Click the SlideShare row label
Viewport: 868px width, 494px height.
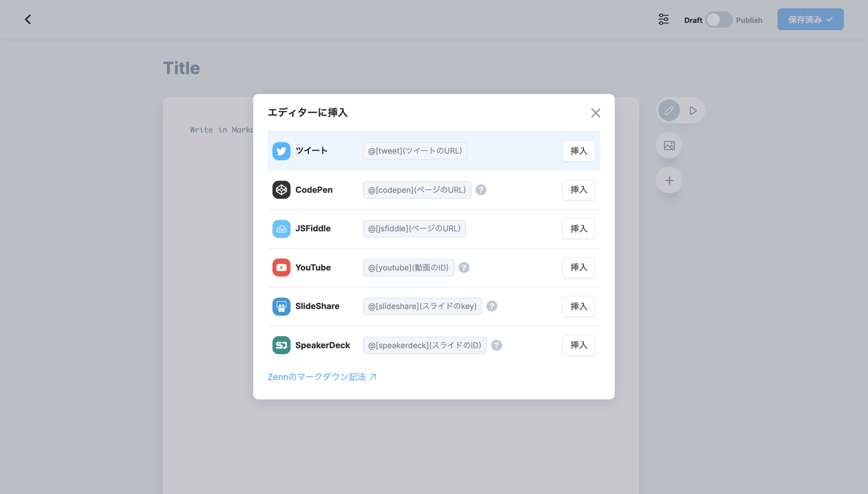(x=317, y=306)
